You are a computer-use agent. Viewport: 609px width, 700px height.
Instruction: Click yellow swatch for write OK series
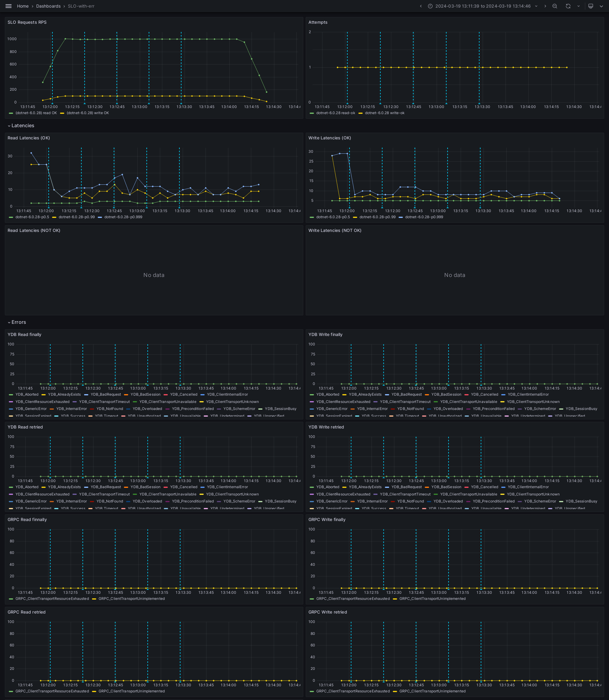[62, 113]
